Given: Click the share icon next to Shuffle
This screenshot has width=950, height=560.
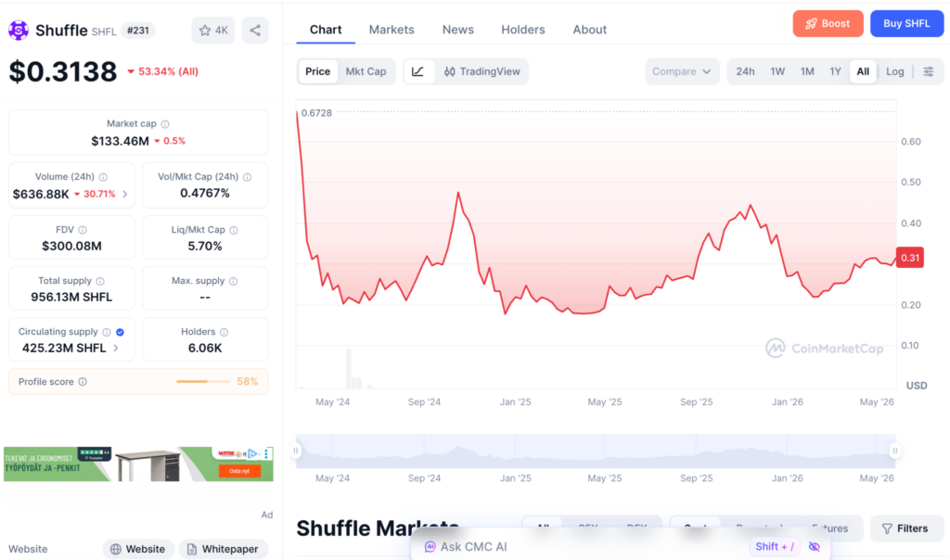Looking at the screenshot, I should click(x=255, y=31).
